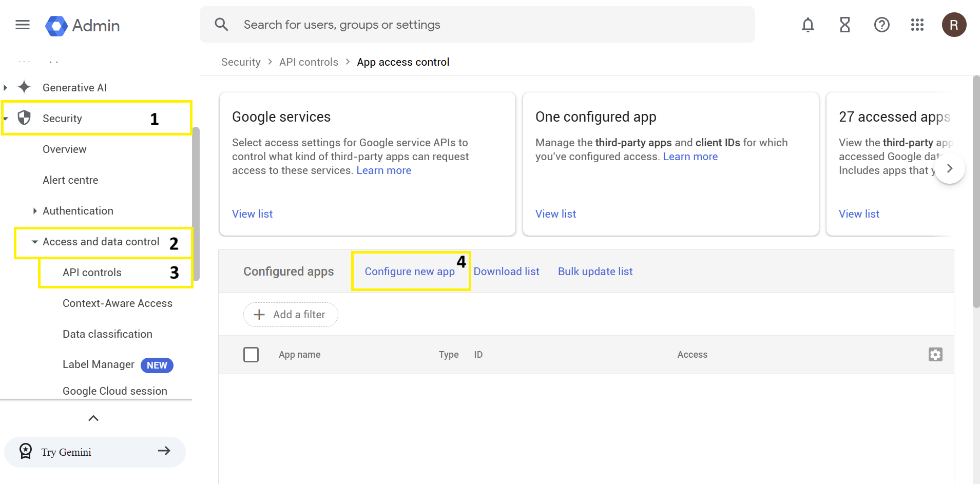Click the Gemini icon in Try Gemini
Image resolution: width=980 pixels, height=484 pixels.
[26, 451]
